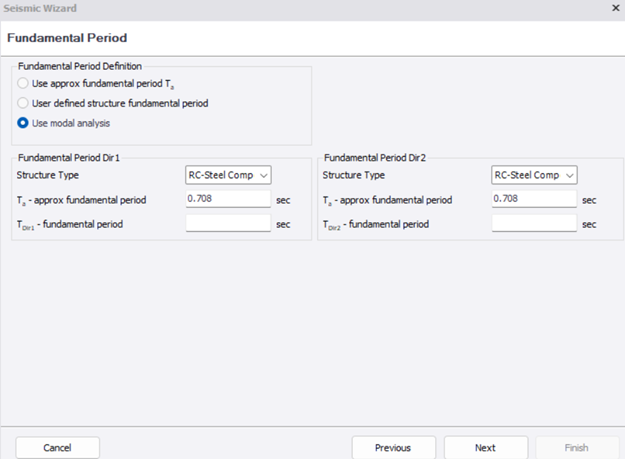
Task: Focus the empty TDir1 fundamental period field
Action: [228, 224]
